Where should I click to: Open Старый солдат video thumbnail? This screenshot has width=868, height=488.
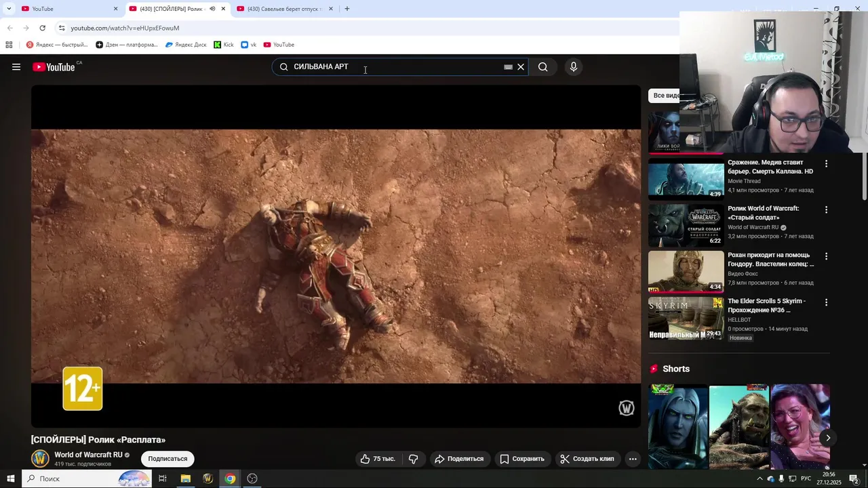point(686,225)
